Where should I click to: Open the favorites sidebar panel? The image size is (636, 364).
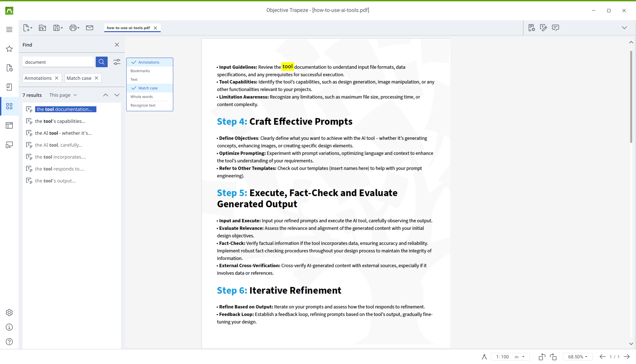pyautogui.click(x=9, y=49)
